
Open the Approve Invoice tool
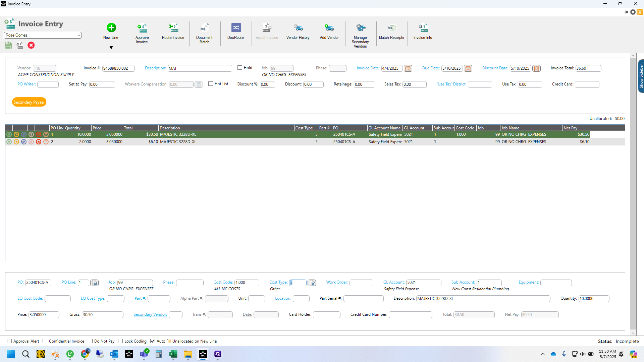pos(142,33)
